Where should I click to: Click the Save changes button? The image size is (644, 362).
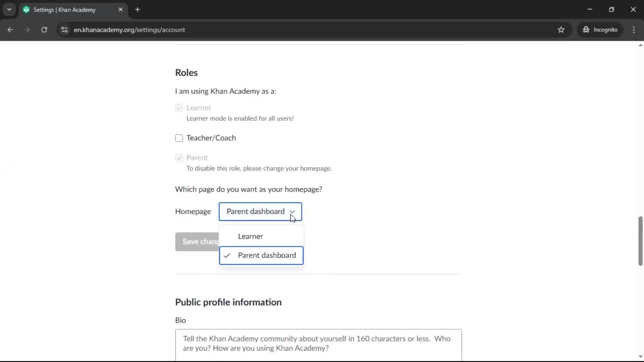197,242
